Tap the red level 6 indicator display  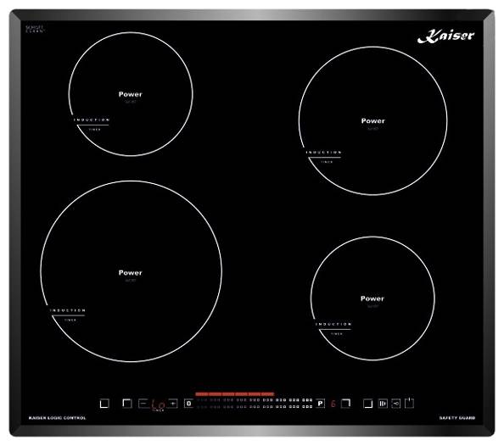(x=333, y=404)
